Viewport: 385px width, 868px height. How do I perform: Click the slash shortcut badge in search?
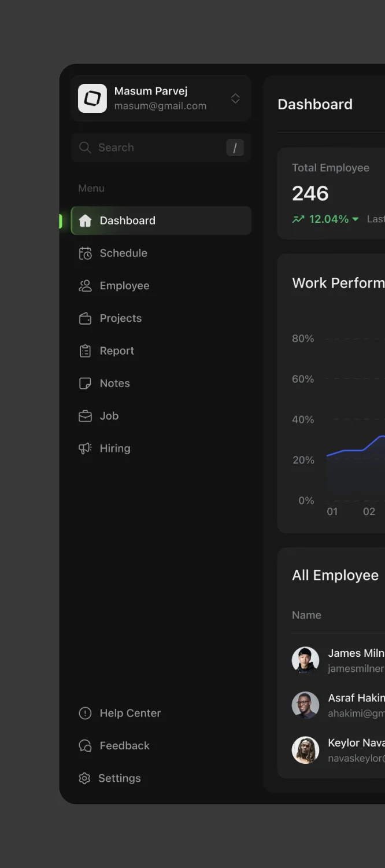tap(235, 148)
